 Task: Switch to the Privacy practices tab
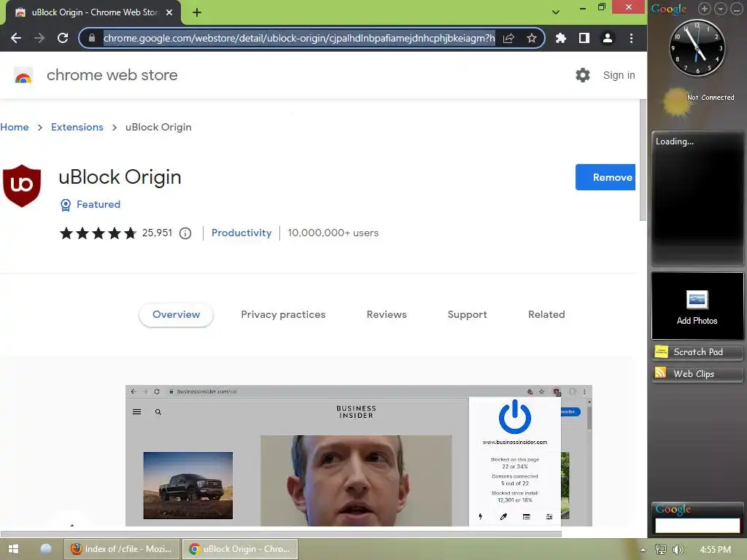pos(283,314)
